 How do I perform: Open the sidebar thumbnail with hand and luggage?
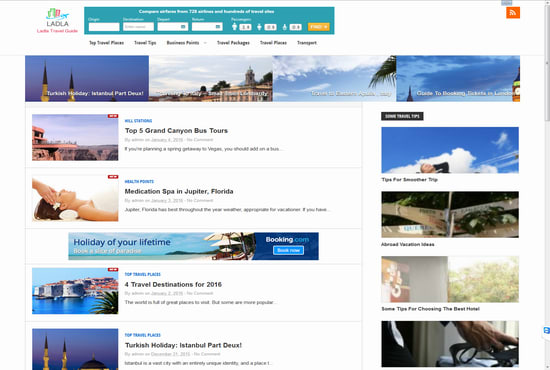pos(450,344)
